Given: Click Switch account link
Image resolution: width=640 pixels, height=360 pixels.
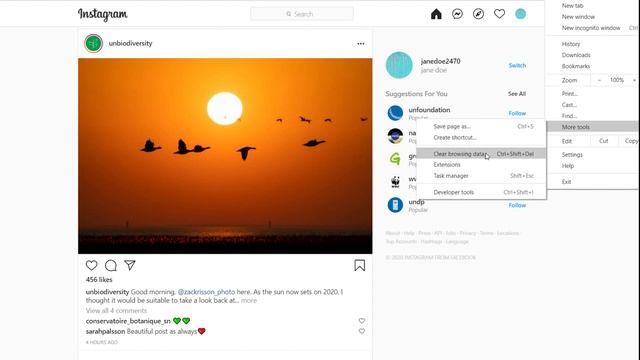Looking at the screenshot, I should pos(517,65).
